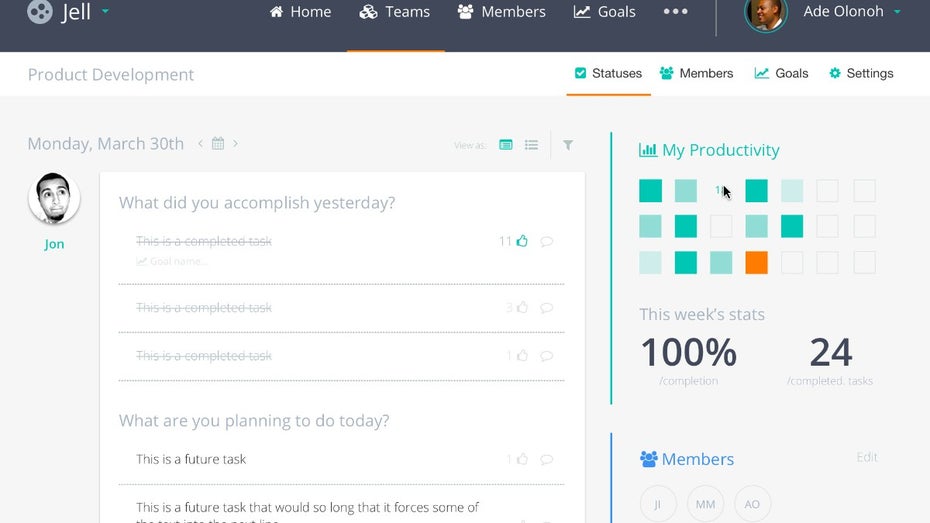Click the MM member avatar circle
930x523 pixels.
pyautogui.click(x=705, y=504)
